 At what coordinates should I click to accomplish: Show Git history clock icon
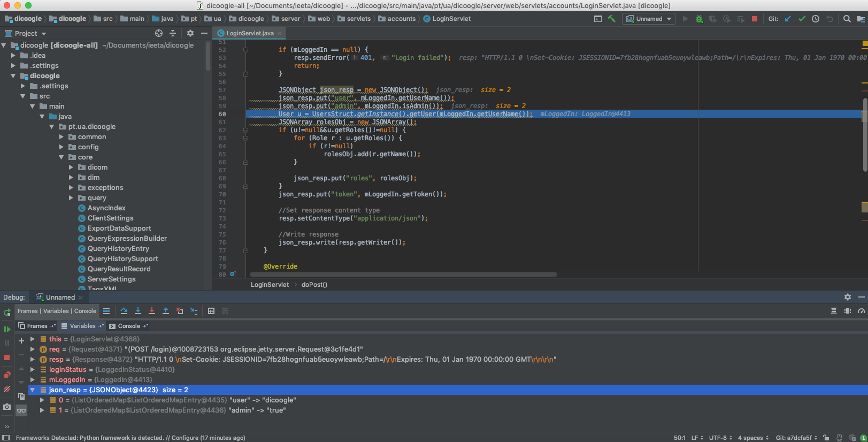pos(816,19)
